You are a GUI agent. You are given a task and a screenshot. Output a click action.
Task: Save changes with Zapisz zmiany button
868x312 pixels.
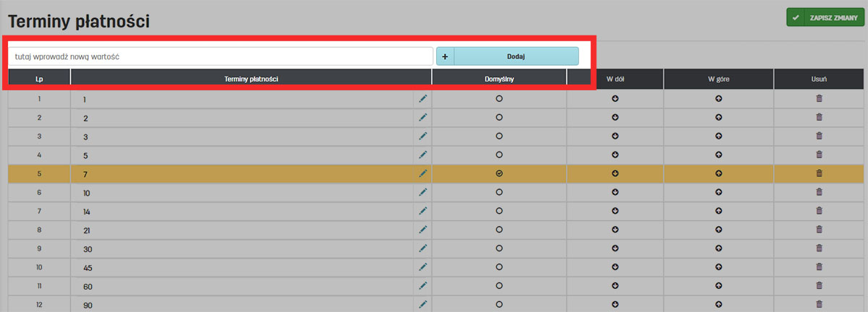click(x=825, y=17)
